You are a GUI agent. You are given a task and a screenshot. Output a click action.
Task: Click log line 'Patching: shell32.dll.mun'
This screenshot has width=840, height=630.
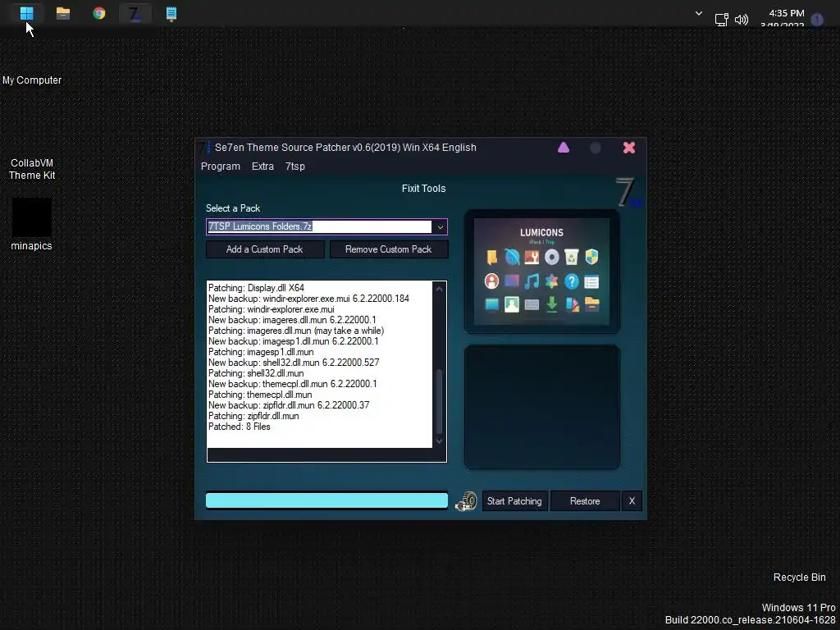tap(256, 373)
